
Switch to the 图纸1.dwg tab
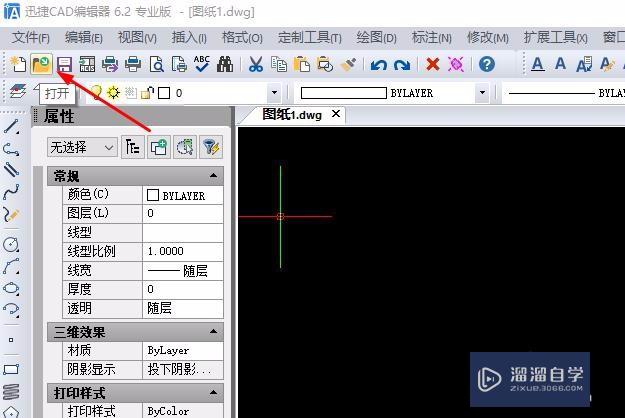[x=292, y=115]
